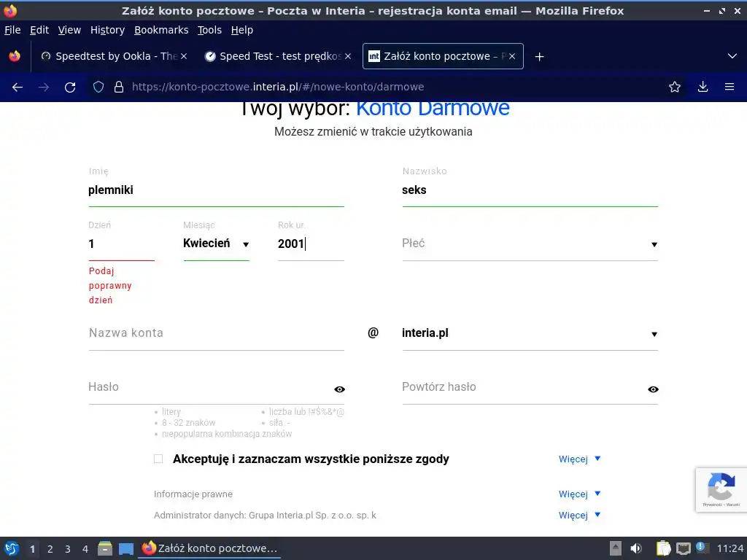Click the Informacje prawne text
The image size is (747, 560).
point(193,494)
